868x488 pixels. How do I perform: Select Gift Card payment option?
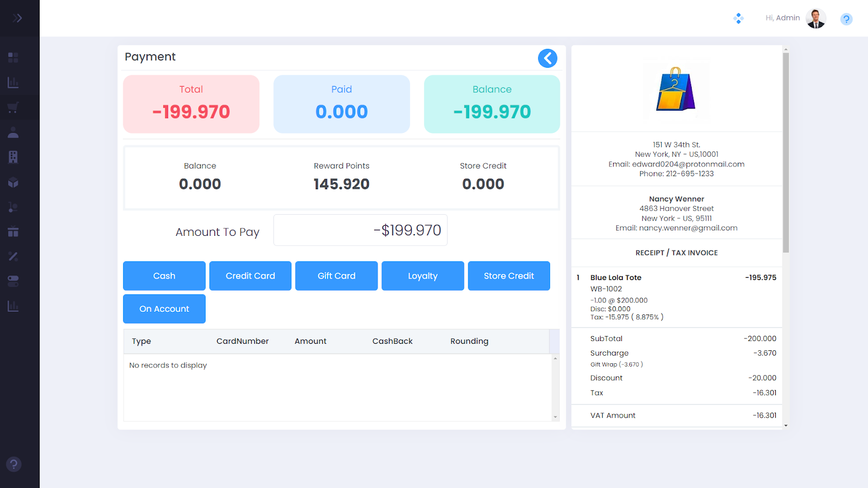(336, 276)
